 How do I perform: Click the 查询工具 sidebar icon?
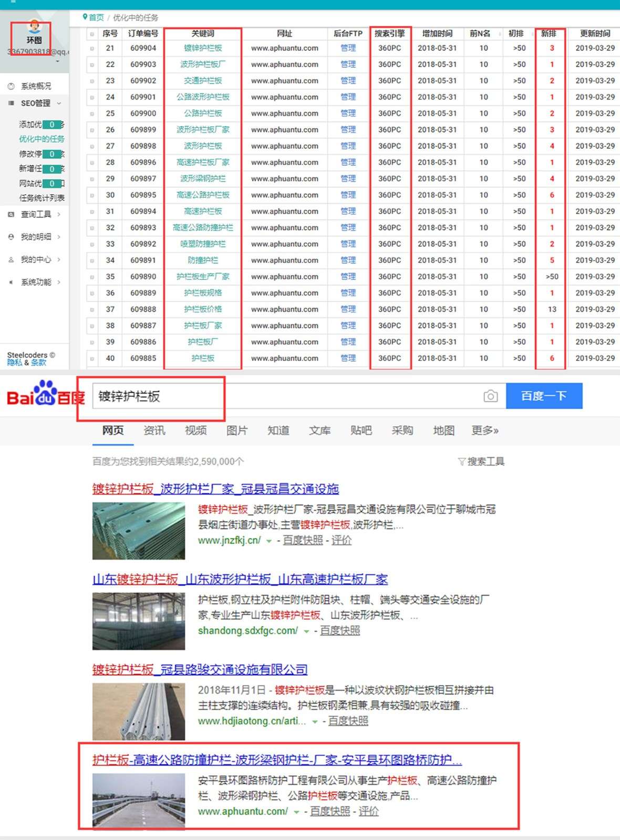[x=11, y=214]
